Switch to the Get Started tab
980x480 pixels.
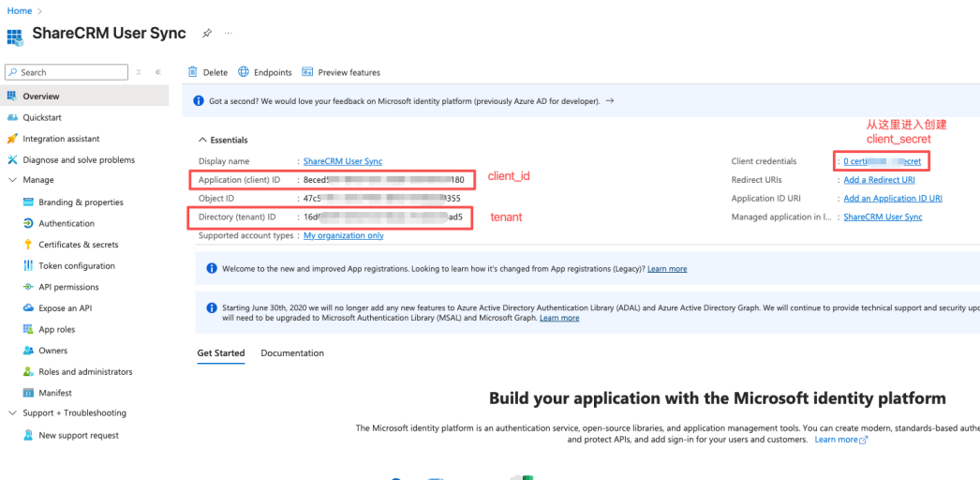tap(220, 353)
